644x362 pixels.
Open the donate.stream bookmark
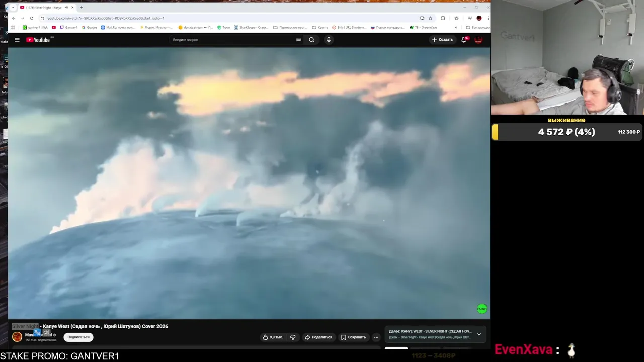[196, 28]
